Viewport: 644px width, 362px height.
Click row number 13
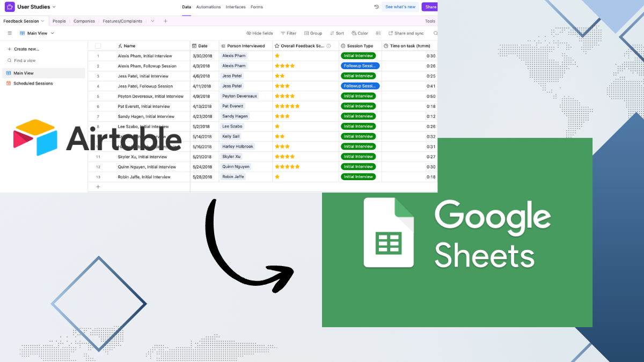tap(98, 177)
